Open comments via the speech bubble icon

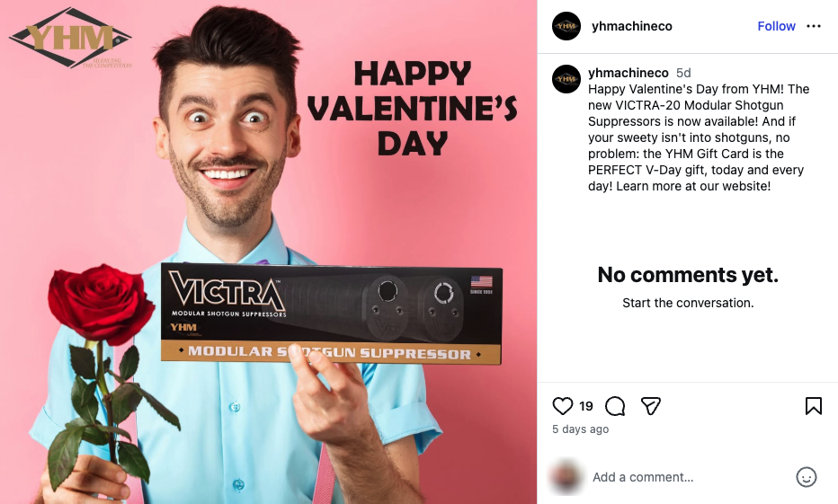(x=615, y=406)
